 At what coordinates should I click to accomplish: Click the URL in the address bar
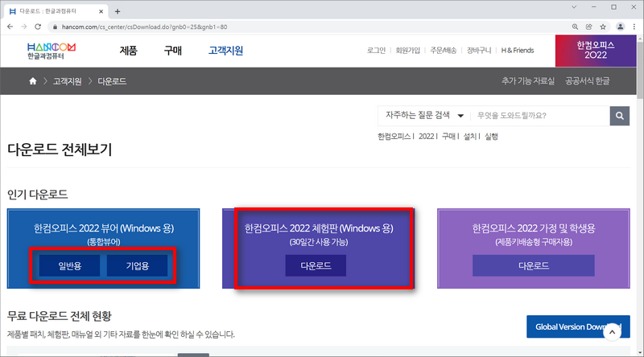click(x=145, y=27)
